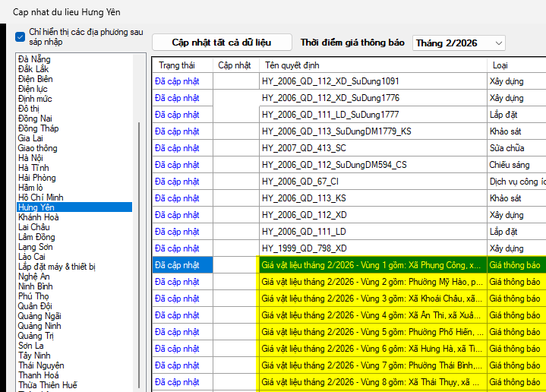Click the 'Trạng thái' column header
Screen dimensions: 546x392
(177, 65)
